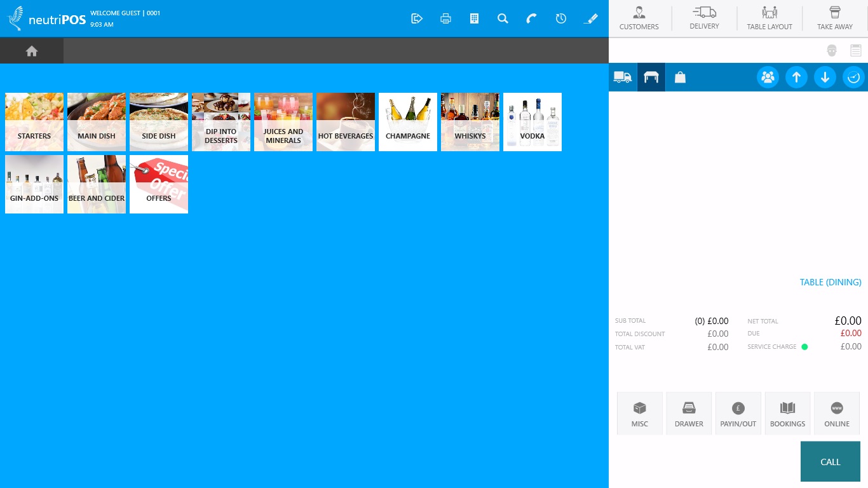
Task: Open the calculator keypad icon
Action: click(x=474, y=18)
